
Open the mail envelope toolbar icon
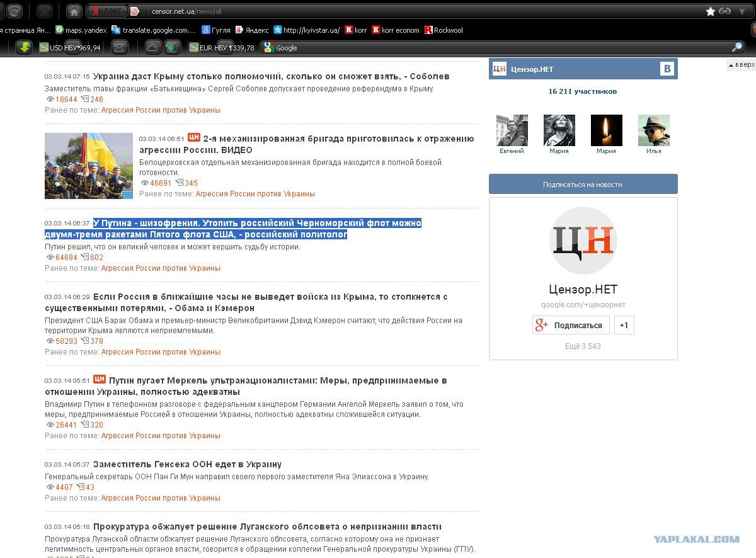[x=119, y=47]
